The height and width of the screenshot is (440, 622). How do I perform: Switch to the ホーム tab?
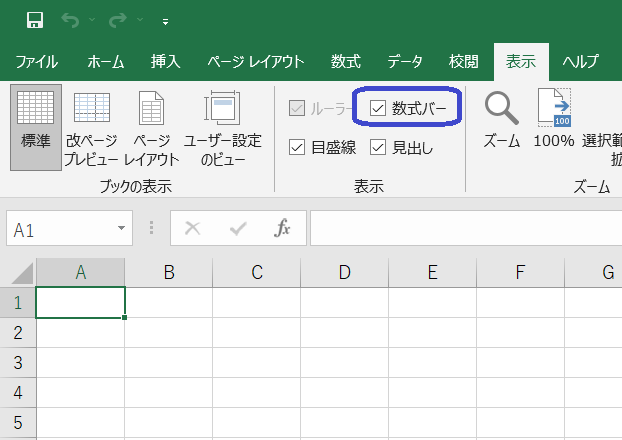point(106,62)
